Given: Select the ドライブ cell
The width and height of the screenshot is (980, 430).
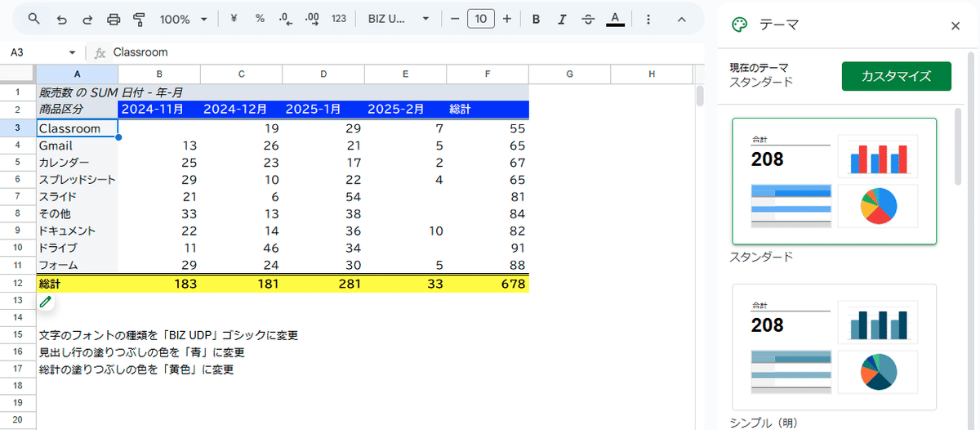Looking at the screenshot, I should point(78,249).
